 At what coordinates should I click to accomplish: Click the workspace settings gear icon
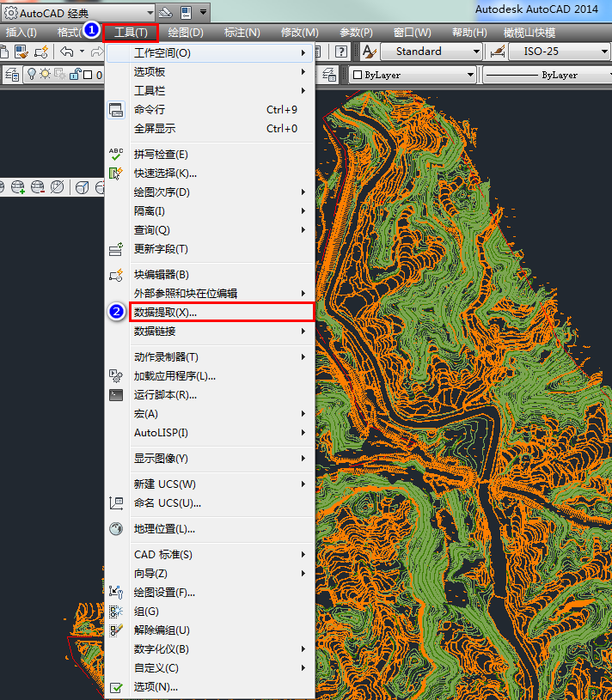tap(10, 13)
